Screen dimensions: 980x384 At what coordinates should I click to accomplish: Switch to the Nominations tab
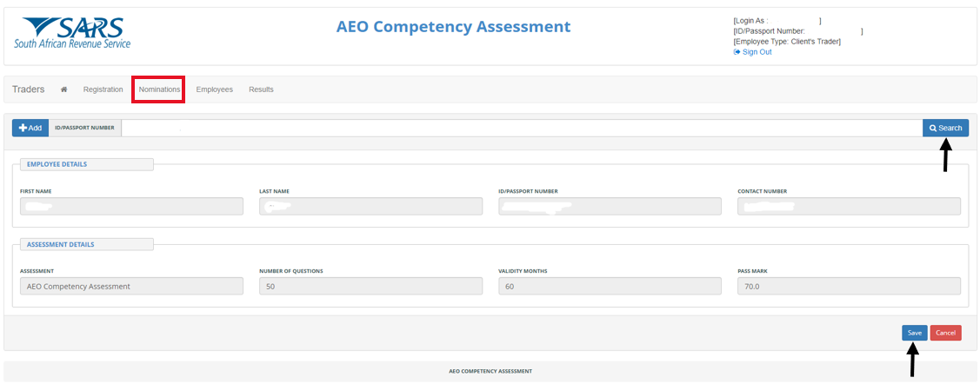pyautogui.click(x=159, y=89)
